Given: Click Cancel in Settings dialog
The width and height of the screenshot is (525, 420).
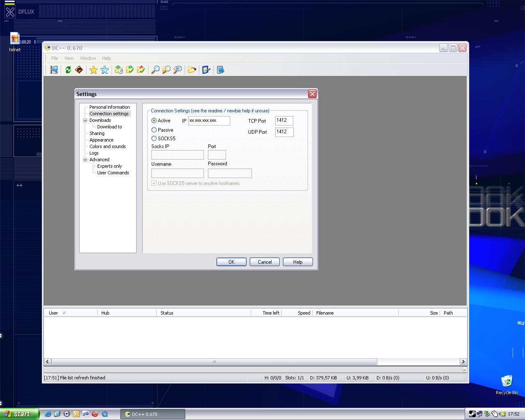Looking at the screenshot, I should point(265,262).
